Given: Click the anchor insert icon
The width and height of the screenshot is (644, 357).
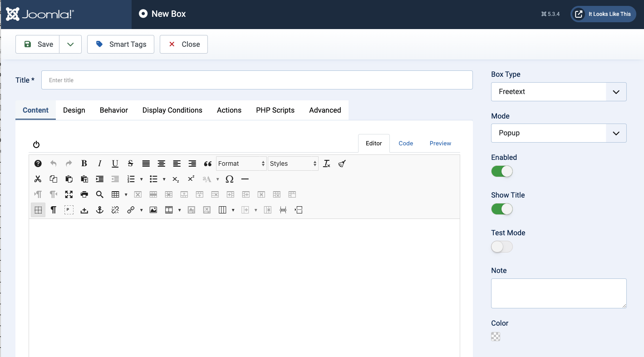Looking at the screenshot, I should click(x=100, y=210).
